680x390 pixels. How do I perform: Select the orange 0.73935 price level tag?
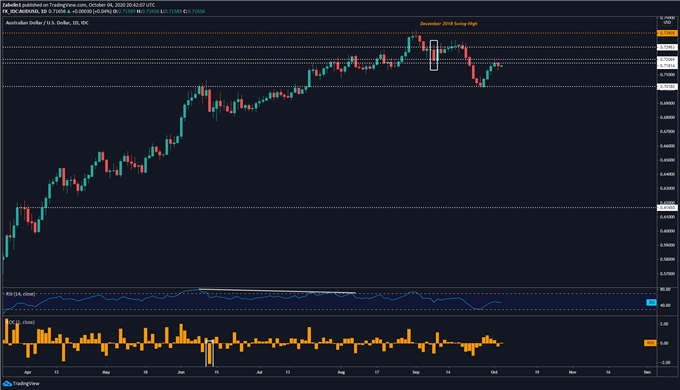coord(667,33)
